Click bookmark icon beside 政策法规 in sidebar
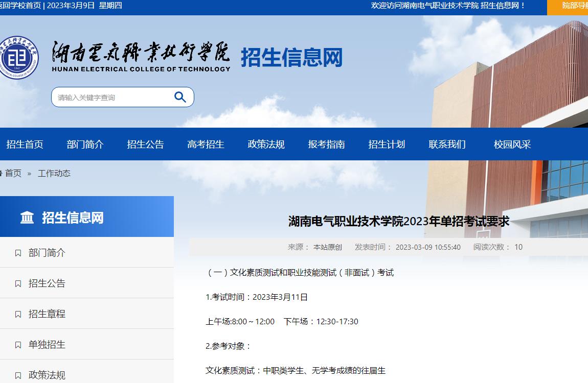This screenshot has height=383, width=588. tap(18, 375)
